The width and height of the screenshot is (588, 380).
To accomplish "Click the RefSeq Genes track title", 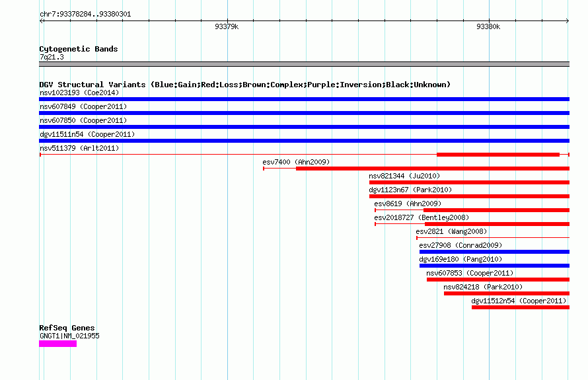I will [x=67, y=328].
